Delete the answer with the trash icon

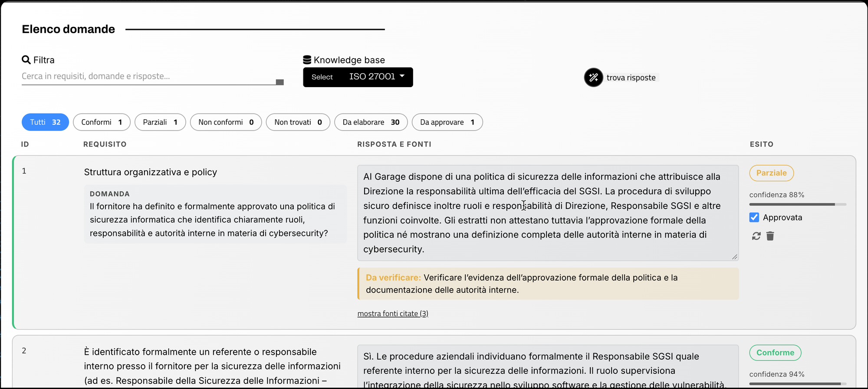(x=770, y=236)
